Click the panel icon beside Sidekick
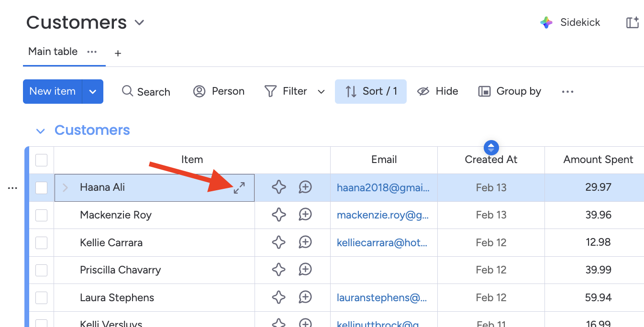644x327 pixels. click(x=632, y=22)
